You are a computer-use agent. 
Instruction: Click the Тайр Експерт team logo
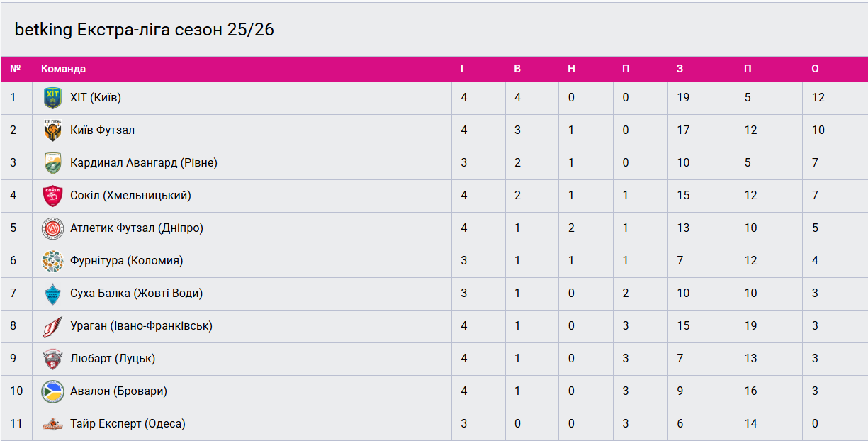[52, 424]
